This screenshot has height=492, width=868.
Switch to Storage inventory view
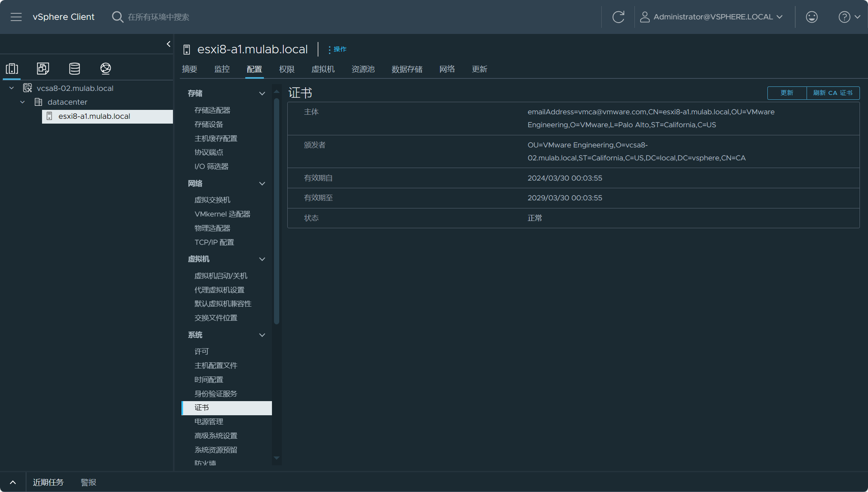pyautogui.click(x=74, y=69)
